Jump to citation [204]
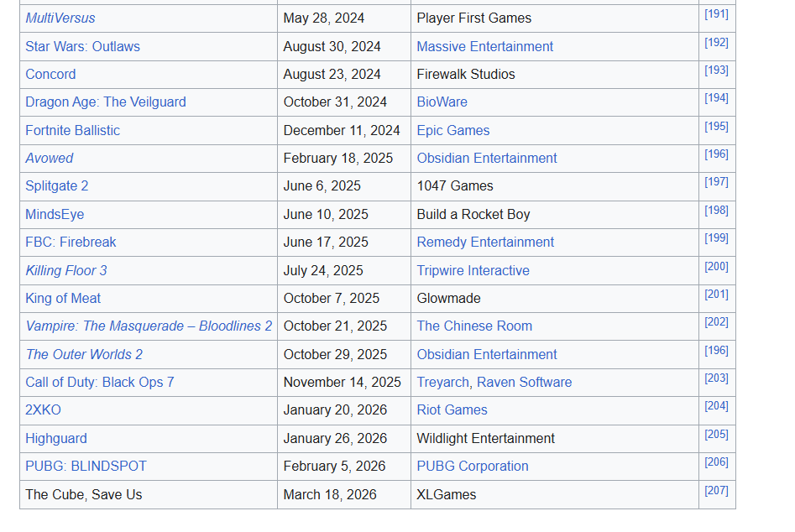795x532 pixels. point(716,406)
